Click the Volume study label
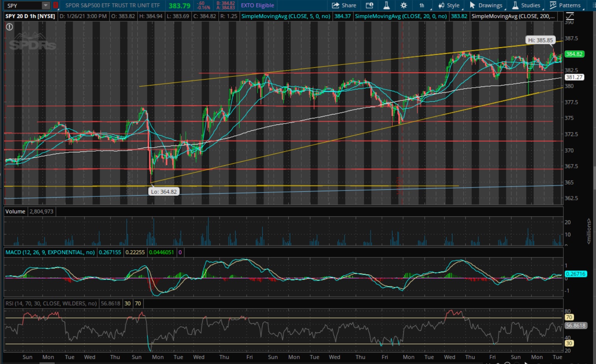The height and width of the screenshot is (364, 596). (x=15, y=211)
